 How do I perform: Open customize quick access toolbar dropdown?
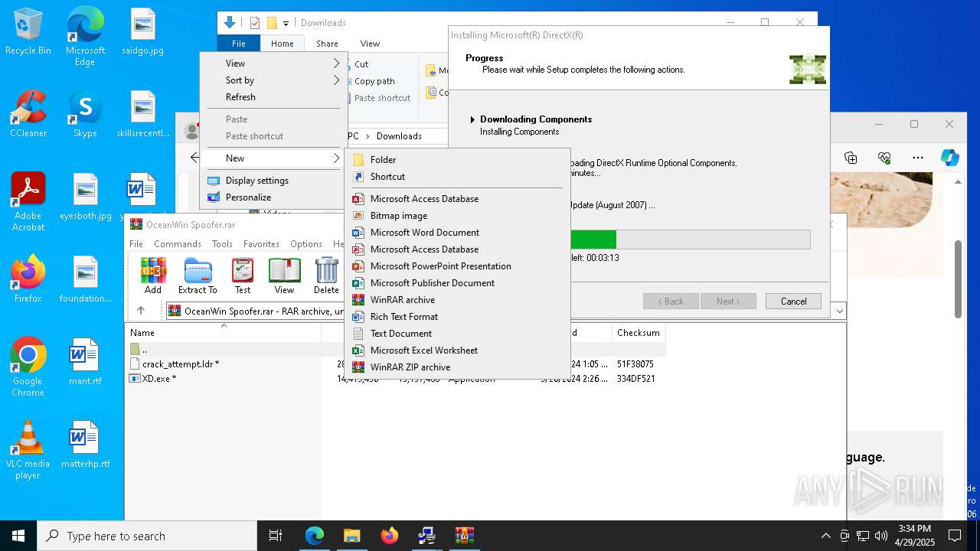click(286, 23)
